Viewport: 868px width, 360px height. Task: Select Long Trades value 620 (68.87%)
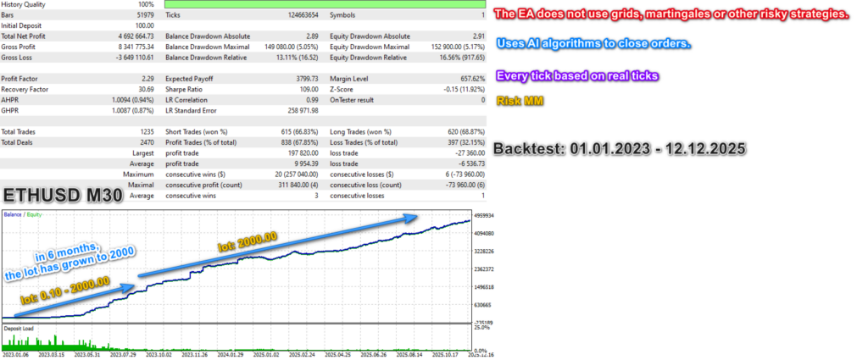[467, 132]
